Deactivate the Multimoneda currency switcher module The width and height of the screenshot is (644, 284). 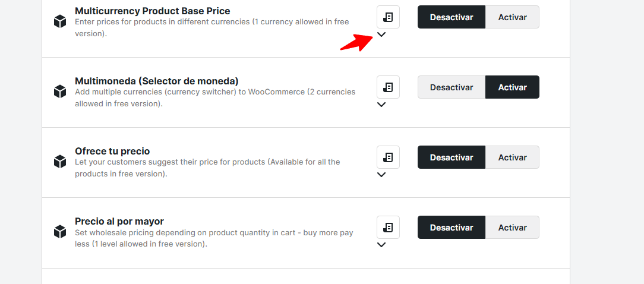point(452,87)
